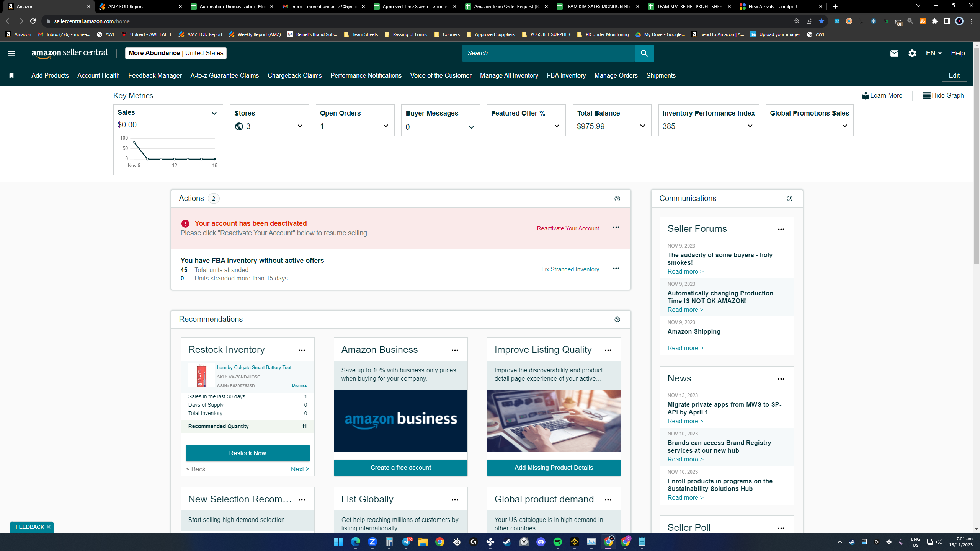Viewport: 980px width, 551px height.
Task: Reload the page with browser refresh
Action: [33, 21]
